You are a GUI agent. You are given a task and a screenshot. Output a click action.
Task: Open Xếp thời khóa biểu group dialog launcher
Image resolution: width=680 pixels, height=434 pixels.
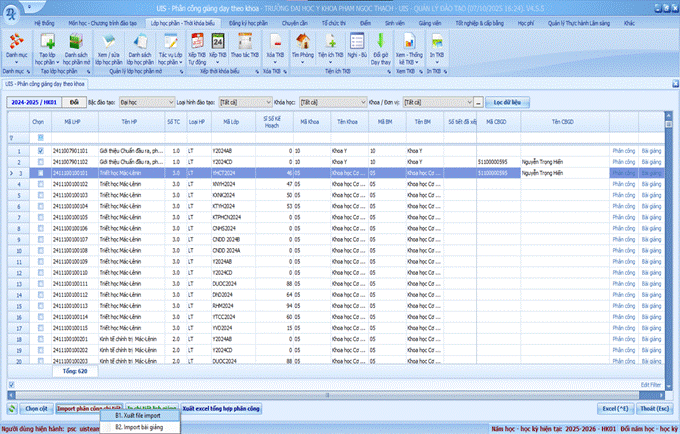coord(257,72)
